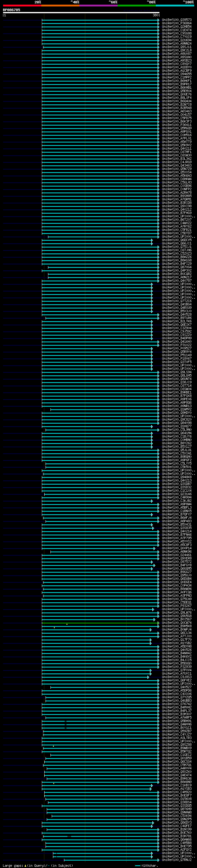Screen dimensions: 197x868
Task: Select the UniRef100_C5DTD7 label
Action: [177, 233]
